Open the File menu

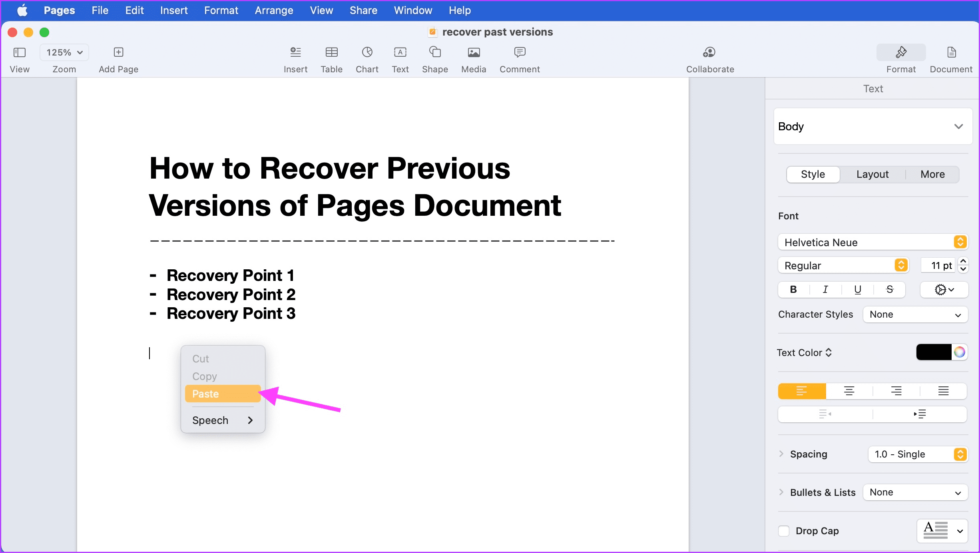tap(100, 10)
